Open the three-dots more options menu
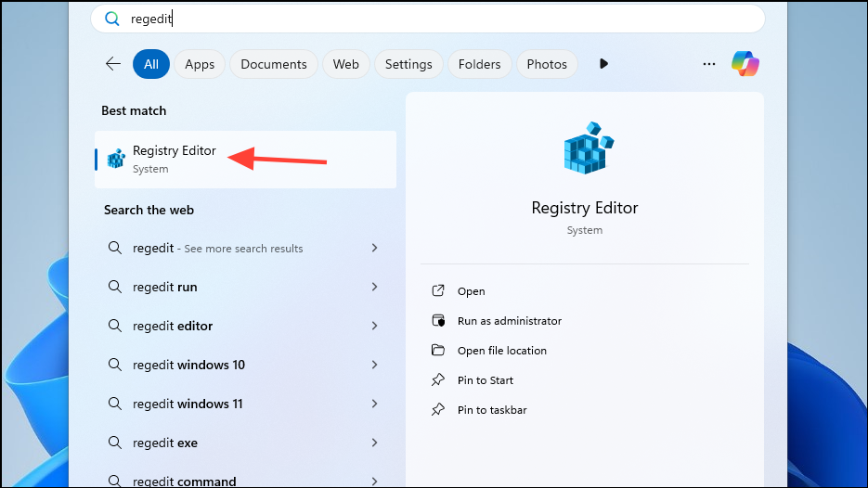The height and width of the screenshot is (488, 868). [x=709, y=64]
